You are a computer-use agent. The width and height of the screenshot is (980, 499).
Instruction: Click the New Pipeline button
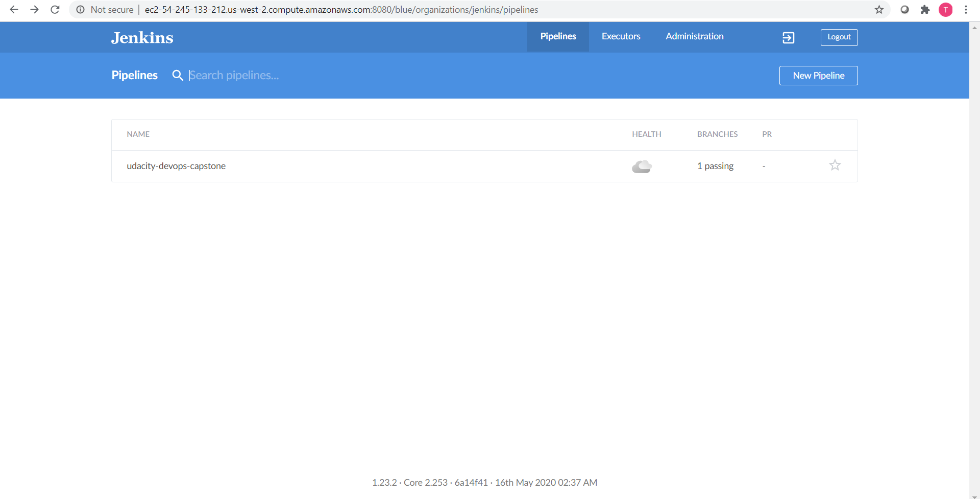tap(818, 76)
